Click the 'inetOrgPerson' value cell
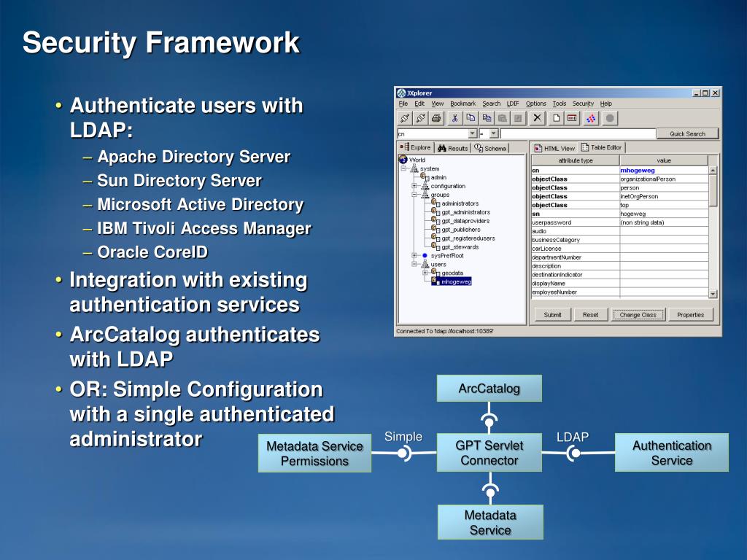 [664, 196]
